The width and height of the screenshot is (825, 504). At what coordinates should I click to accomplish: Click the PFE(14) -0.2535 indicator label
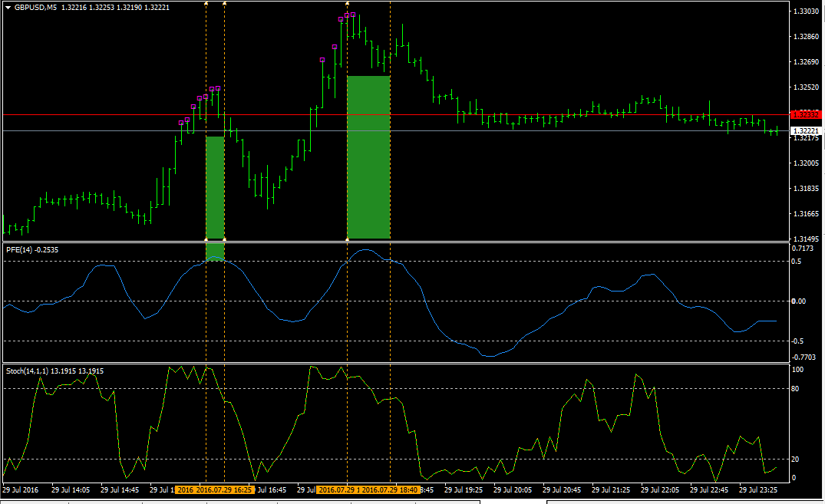click(x=32, y=250)
